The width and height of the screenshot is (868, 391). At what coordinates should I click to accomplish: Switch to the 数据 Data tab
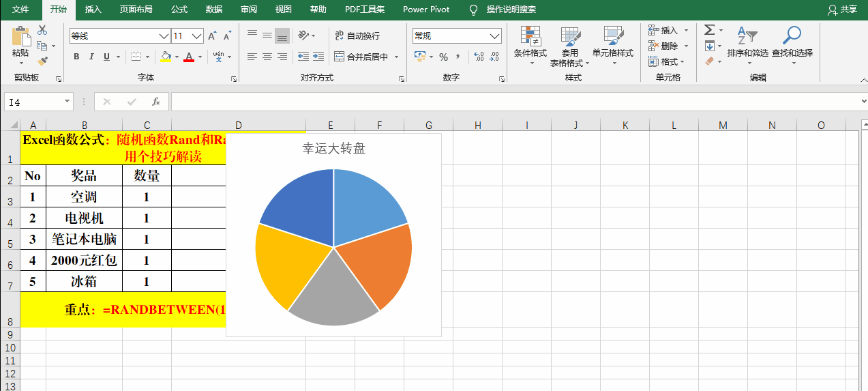point(214,10)
